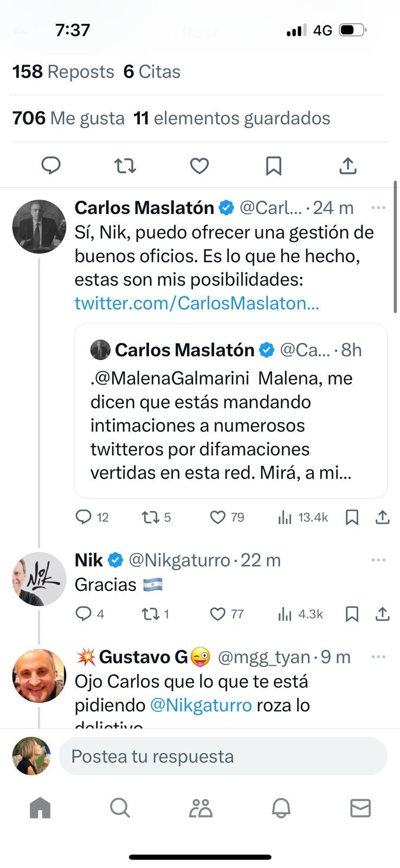400x868 pixels.
Task: Open more options on Nik's reply
Action: tap(378, 560)
